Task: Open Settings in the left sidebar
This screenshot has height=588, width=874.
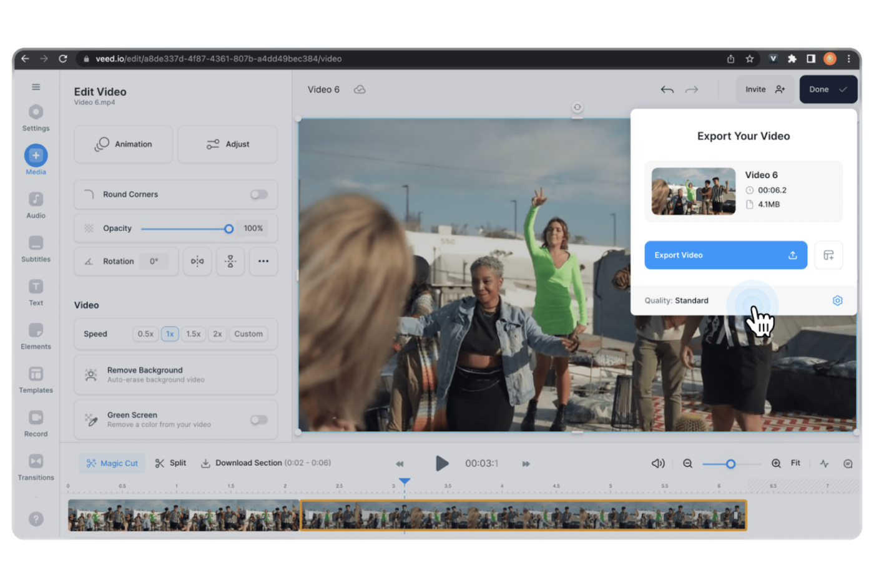Action: [36, 118]
